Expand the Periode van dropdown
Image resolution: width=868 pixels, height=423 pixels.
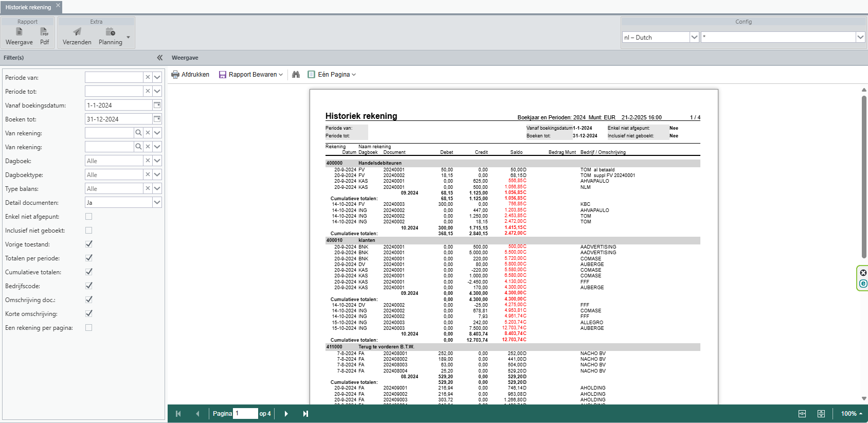[x=157, y=77]
